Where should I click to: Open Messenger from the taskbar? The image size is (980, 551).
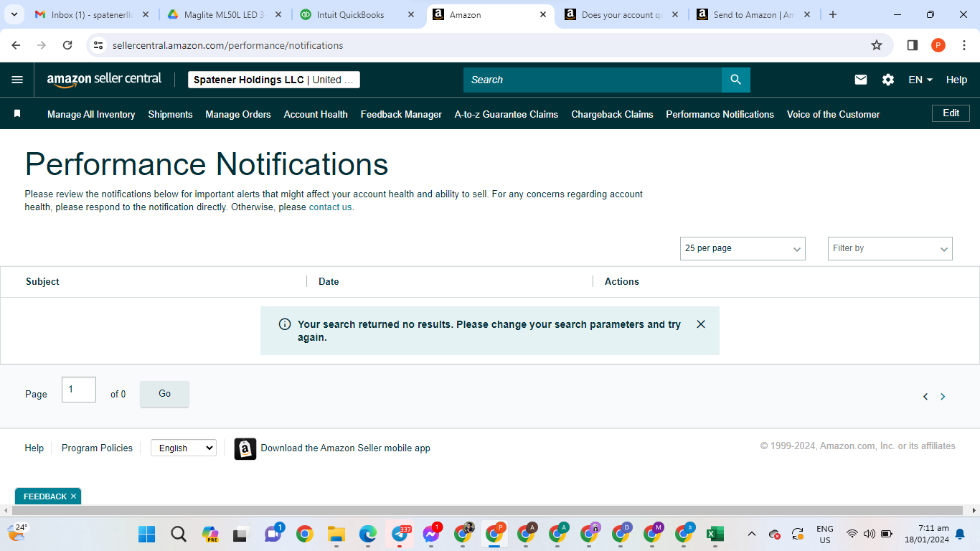pyautogui.click(x=431, y=534)
